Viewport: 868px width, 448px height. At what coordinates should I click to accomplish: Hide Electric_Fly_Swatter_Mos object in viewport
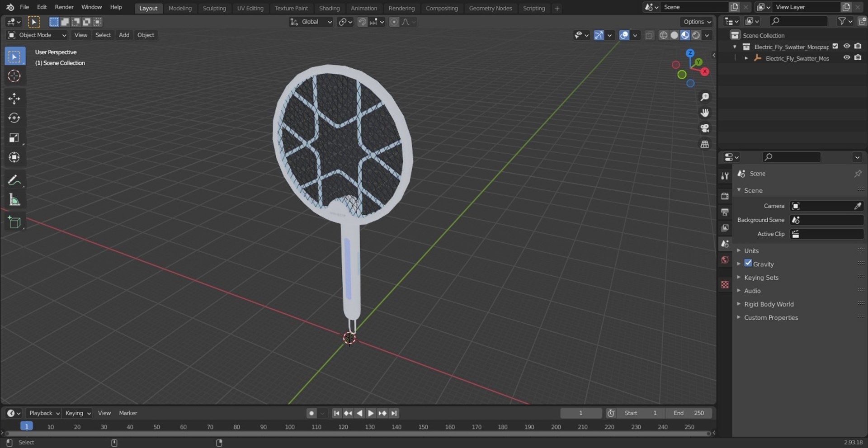click(x=846, y=58)
